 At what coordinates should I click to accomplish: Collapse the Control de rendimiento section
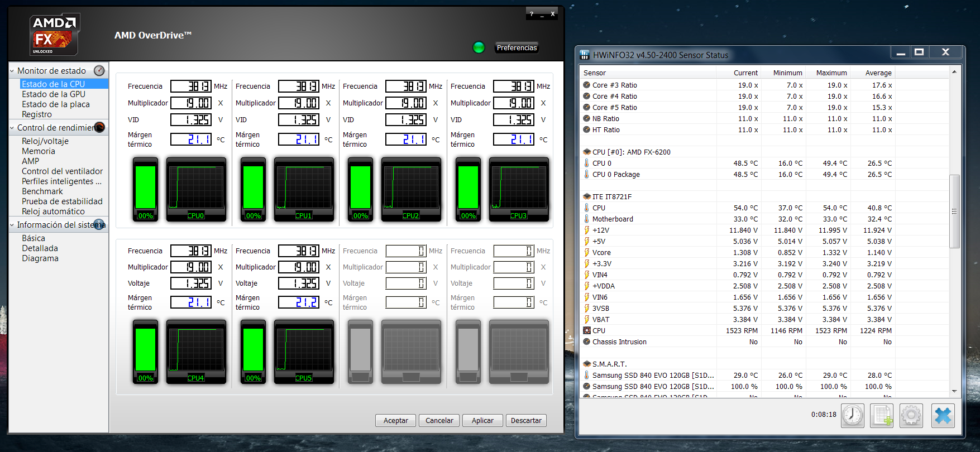coord(12,128)
